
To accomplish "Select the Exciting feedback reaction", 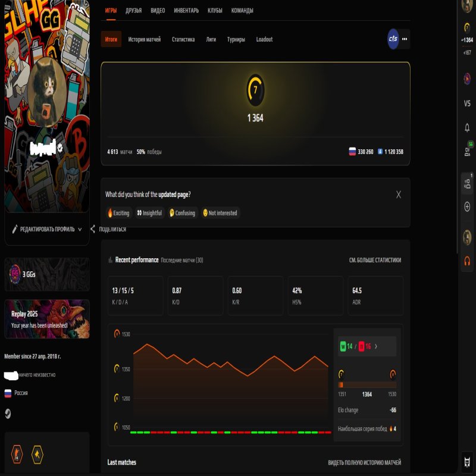I will click(118, 212).
